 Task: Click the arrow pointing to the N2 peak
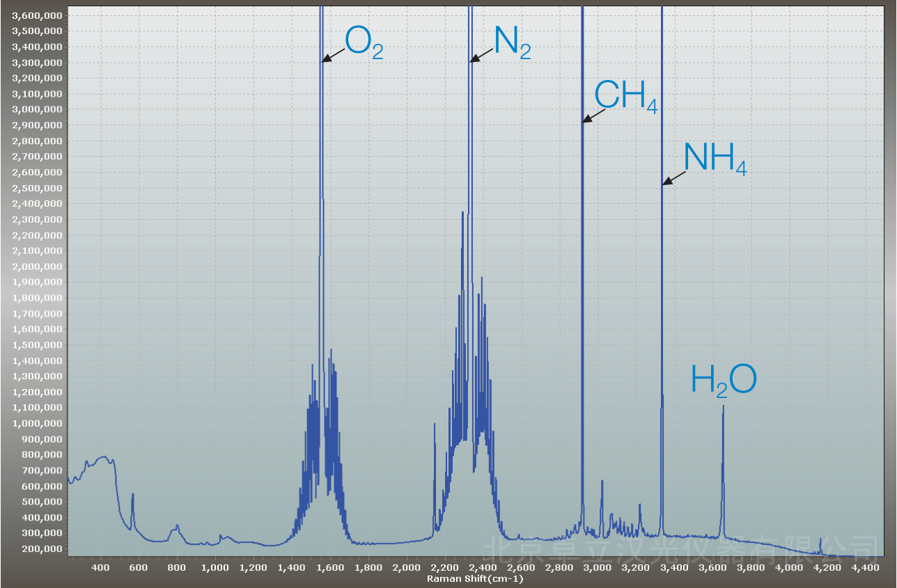pyautogui.click(x=481, y=56)
